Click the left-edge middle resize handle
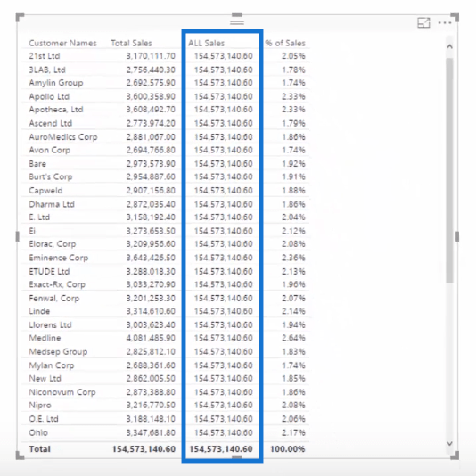 [18, 236]
